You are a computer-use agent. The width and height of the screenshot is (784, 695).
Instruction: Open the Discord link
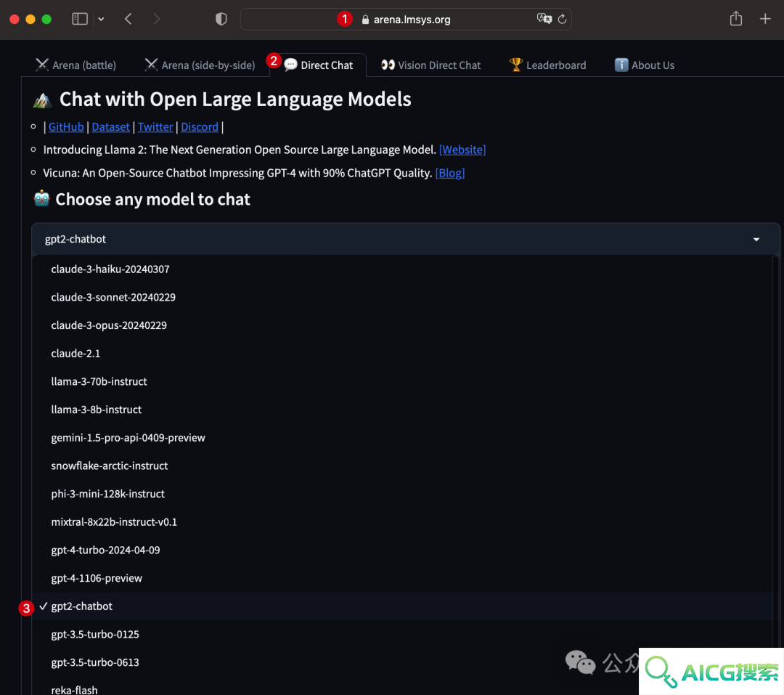click(x=200, y=127)
